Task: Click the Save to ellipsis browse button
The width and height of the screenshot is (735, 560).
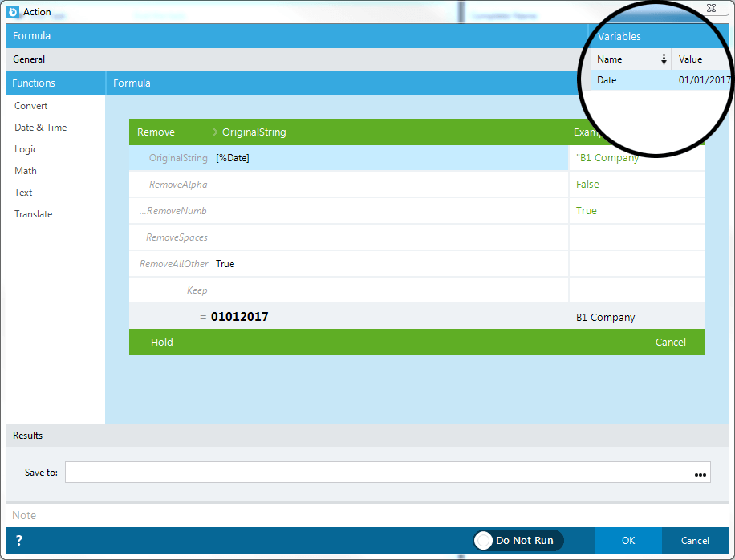Action: tap(700, 475)
